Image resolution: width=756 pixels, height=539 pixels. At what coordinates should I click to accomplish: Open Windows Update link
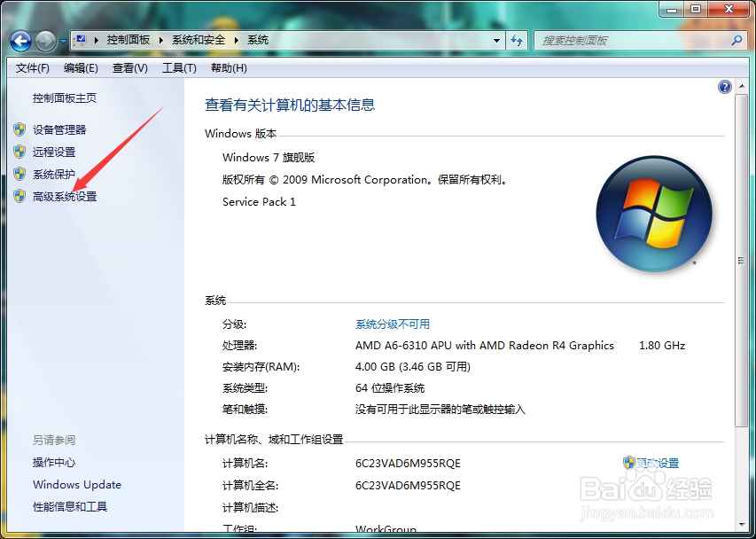coord(77,485)
